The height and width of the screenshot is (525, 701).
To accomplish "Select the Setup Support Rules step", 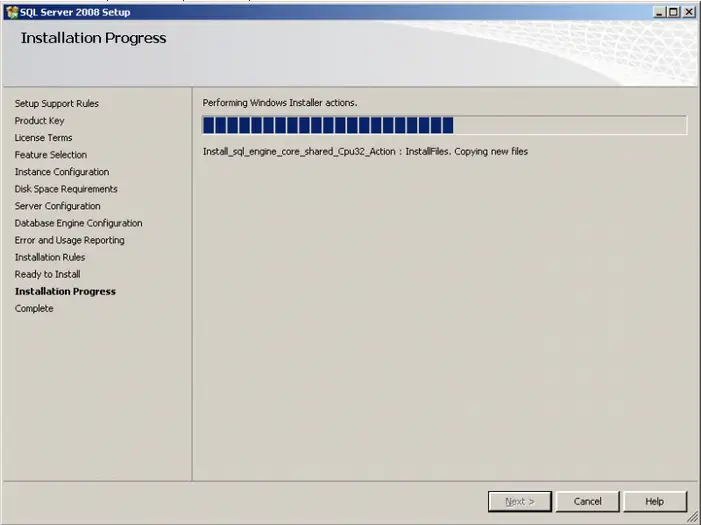I will (57, 103).
